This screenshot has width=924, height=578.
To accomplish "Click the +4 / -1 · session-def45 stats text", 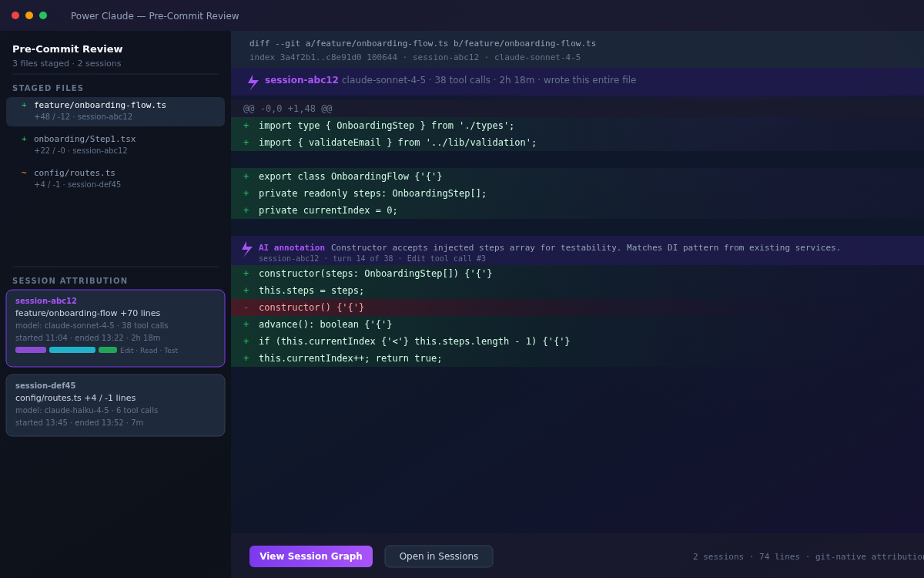I will click(x=77, y=185).
